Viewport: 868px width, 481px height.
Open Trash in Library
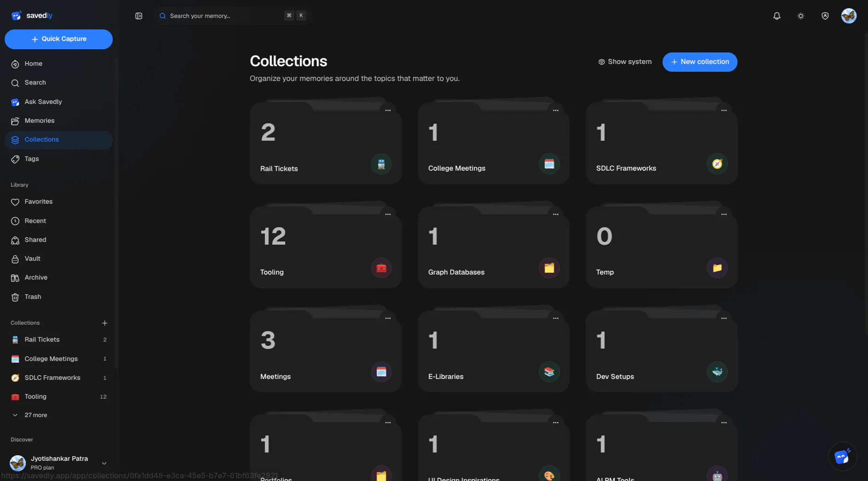click(58, 297)
